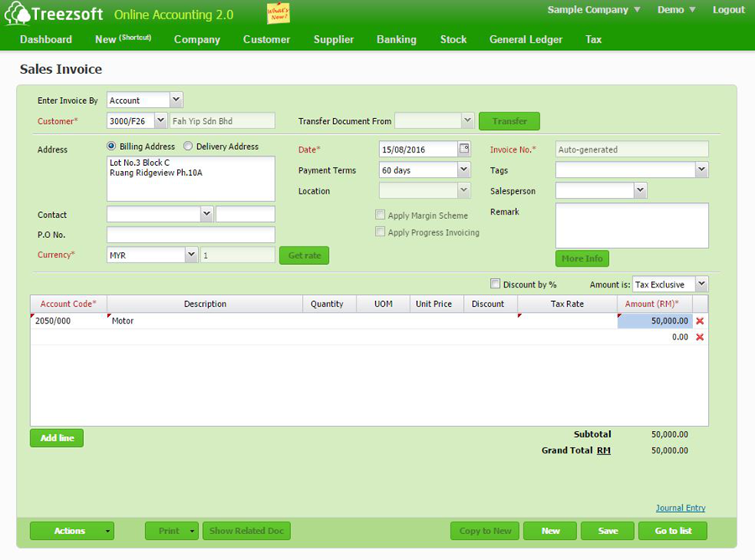The width and height of the screenshot is (755, 560).
Task: Click the Logout link
Action: (x=728, y=9)
